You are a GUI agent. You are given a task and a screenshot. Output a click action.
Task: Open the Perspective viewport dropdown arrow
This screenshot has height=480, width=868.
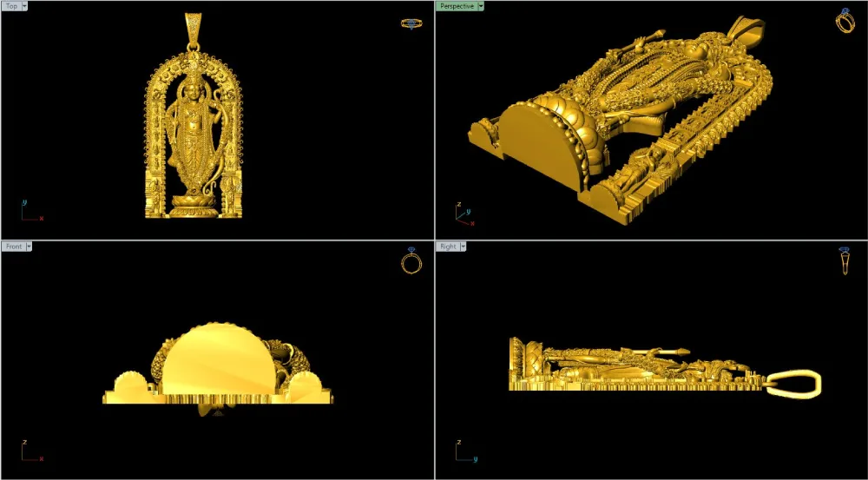tap(481, 6)
